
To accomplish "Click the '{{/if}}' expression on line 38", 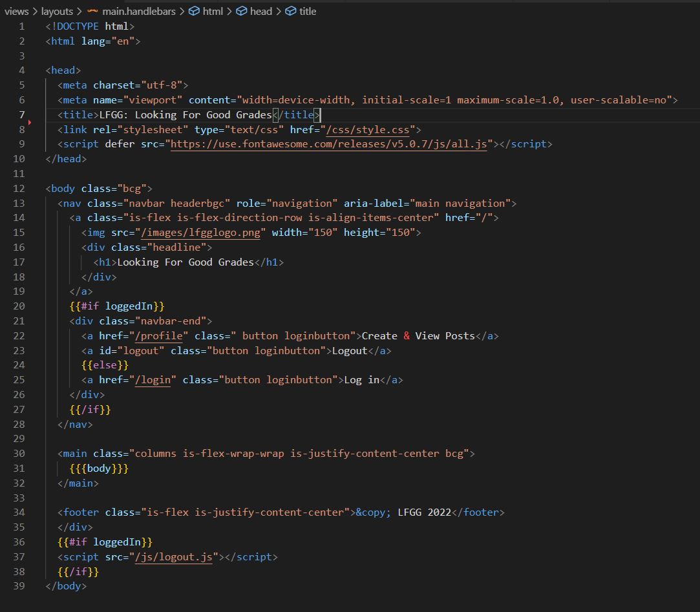I will click(78, 572).
